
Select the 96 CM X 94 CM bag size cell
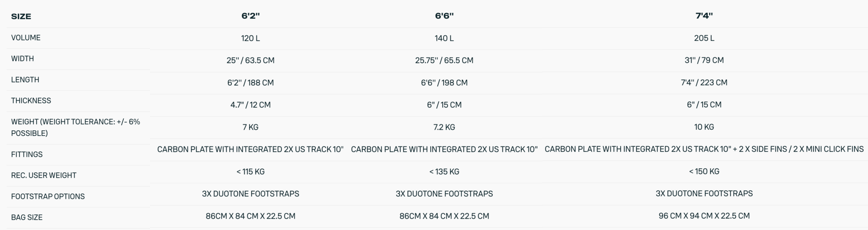pyautogui.click(x=704, y=216)
